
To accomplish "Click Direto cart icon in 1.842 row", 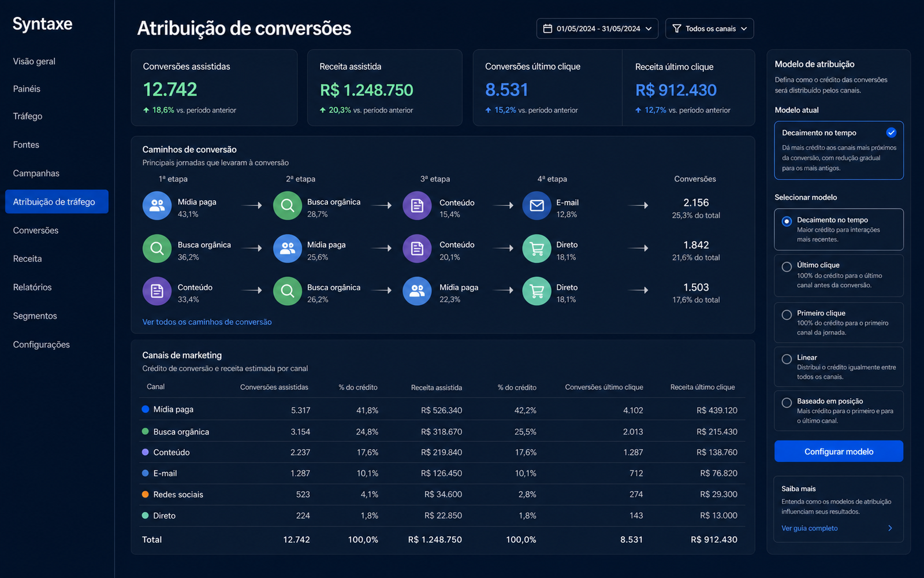I will point(536,249).
